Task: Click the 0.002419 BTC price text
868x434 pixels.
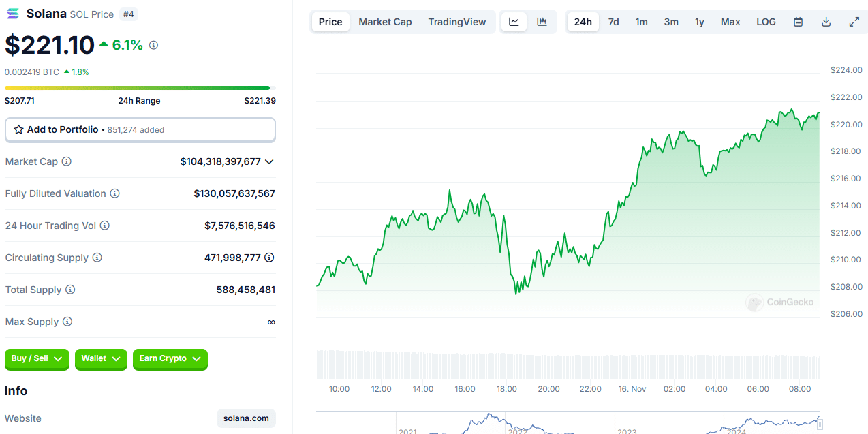Action: [32, 72]
